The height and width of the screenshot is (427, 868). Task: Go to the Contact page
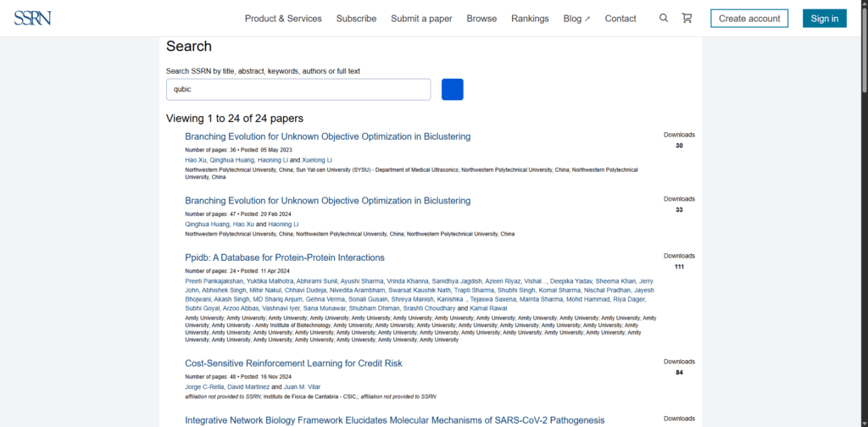click(620, 19)
